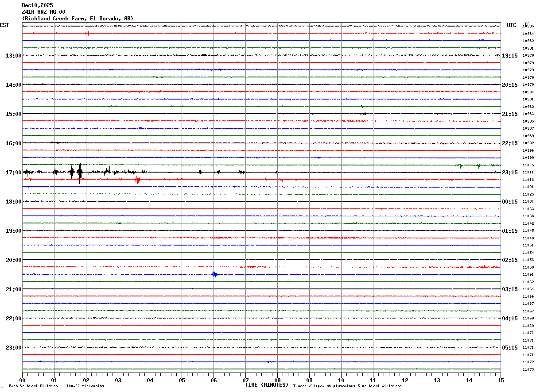Click the 04:15 UTC time label
Viewport: 536px width, 392px height.
point(510,319)
